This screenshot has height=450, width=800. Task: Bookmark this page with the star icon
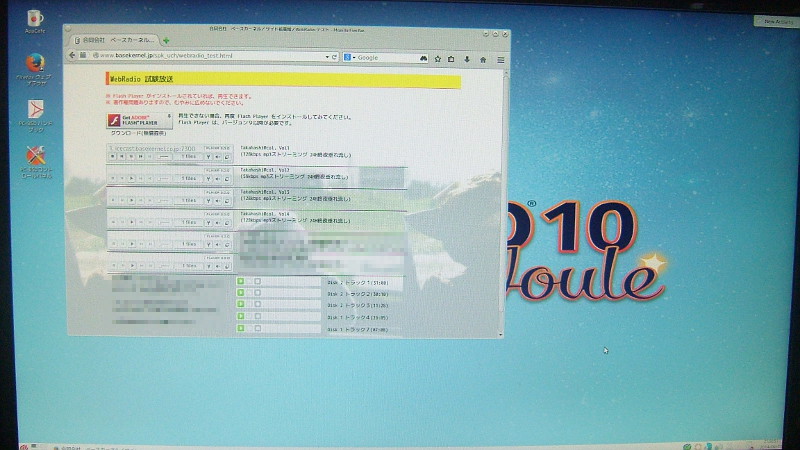click(438, 58)
